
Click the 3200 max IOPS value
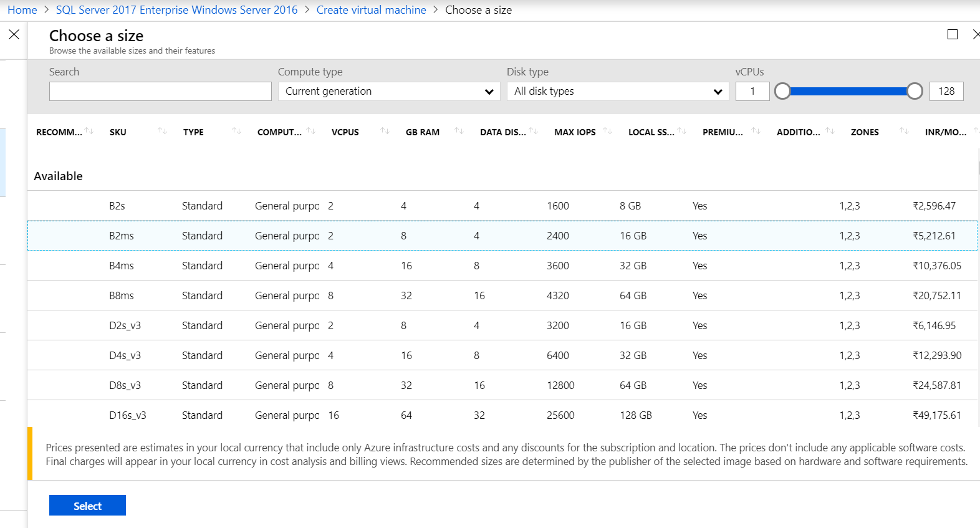click(558, 325)
